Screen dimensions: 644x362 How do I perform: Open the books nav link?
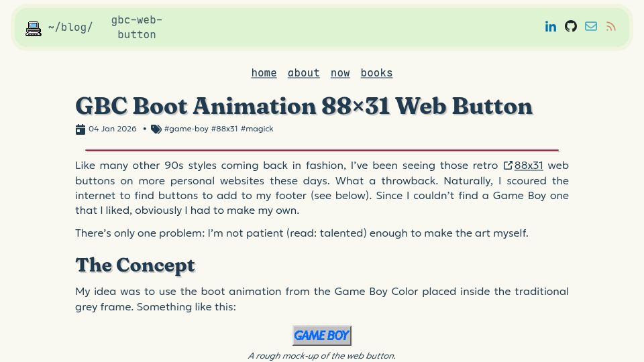click(376, 72)
